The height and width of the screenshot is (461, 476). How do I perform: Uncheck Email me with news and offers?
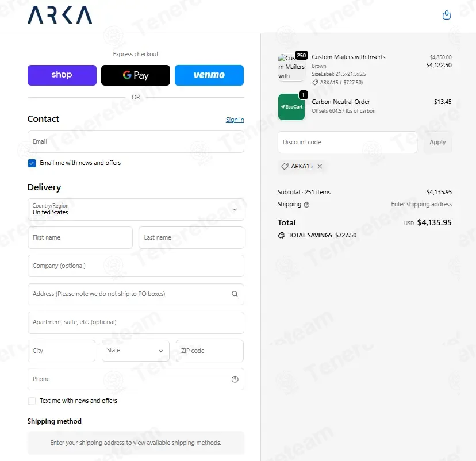(x=32, y=163)
